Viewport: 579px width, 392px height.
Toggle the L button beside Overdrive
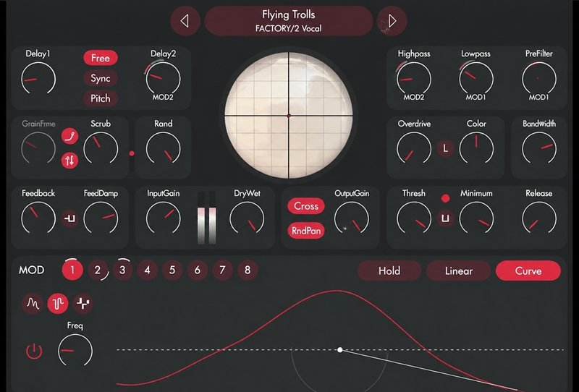[x=445, y=148]
